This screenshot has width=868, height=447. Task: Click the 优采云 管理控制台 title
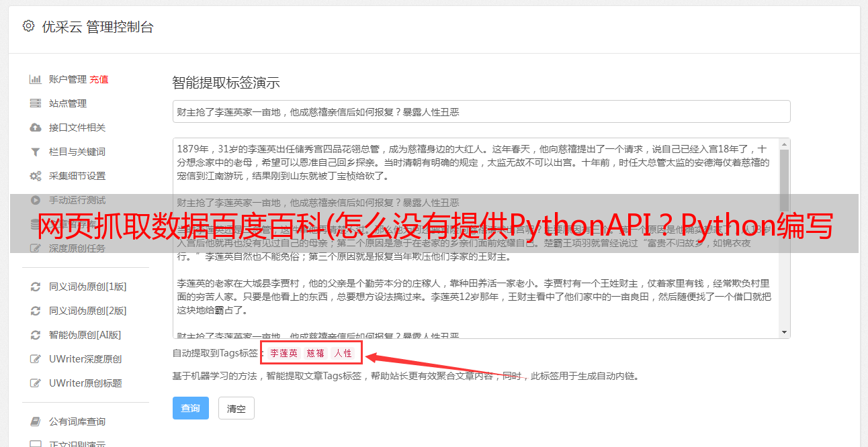(98, 27)
